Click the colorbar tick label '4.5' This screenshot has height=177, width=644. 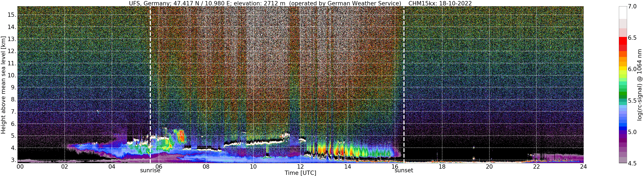pos(632,163)
